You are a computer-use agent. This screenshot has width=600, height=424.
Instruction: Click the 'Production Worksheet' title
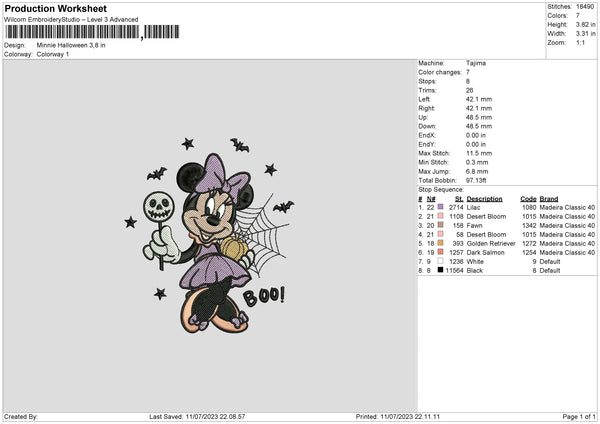(x=56, y=8)
